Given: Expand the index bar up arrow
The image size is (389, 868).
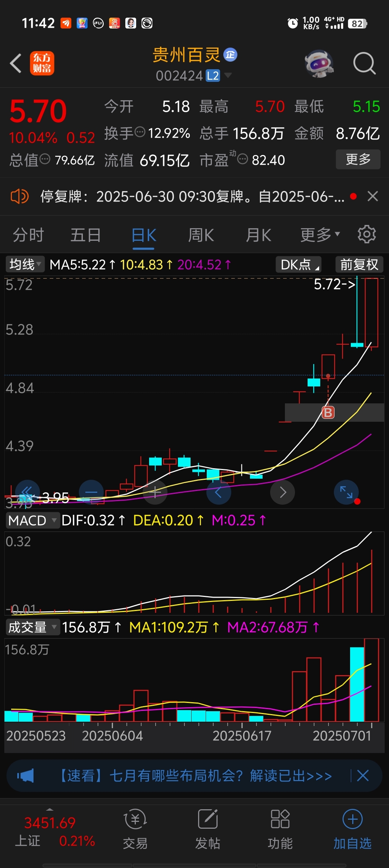Looking at the screenshot, I should pyautogui.click(x=50, y=810).
